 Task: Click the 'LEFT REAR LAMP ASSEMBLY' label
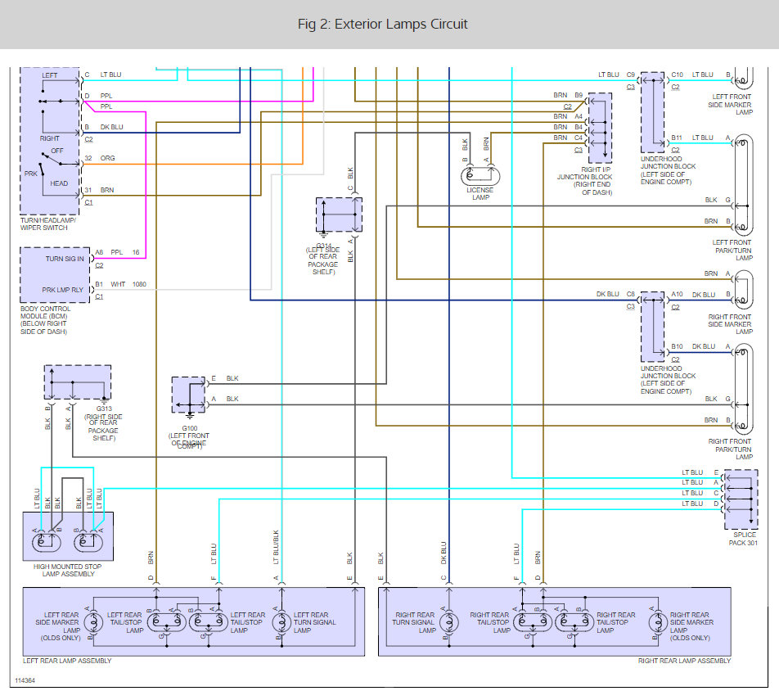pos(67,660)
